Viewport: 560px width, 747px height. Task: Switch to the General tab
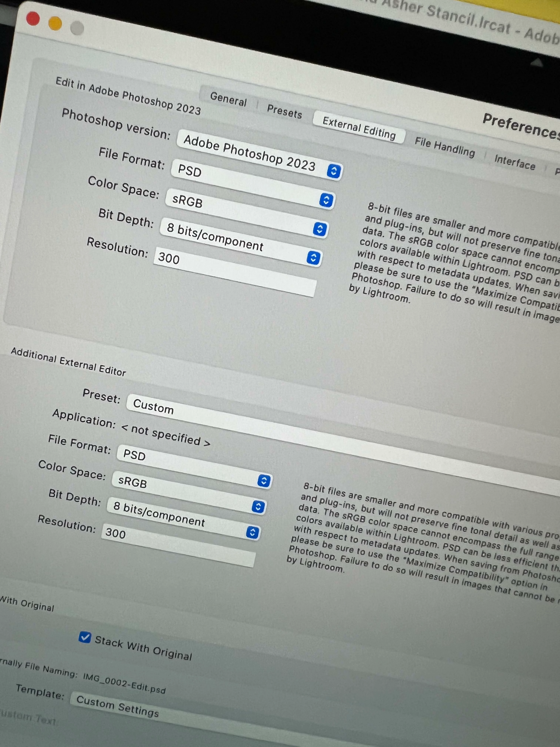pyautogui.click(x=228, y=99)
